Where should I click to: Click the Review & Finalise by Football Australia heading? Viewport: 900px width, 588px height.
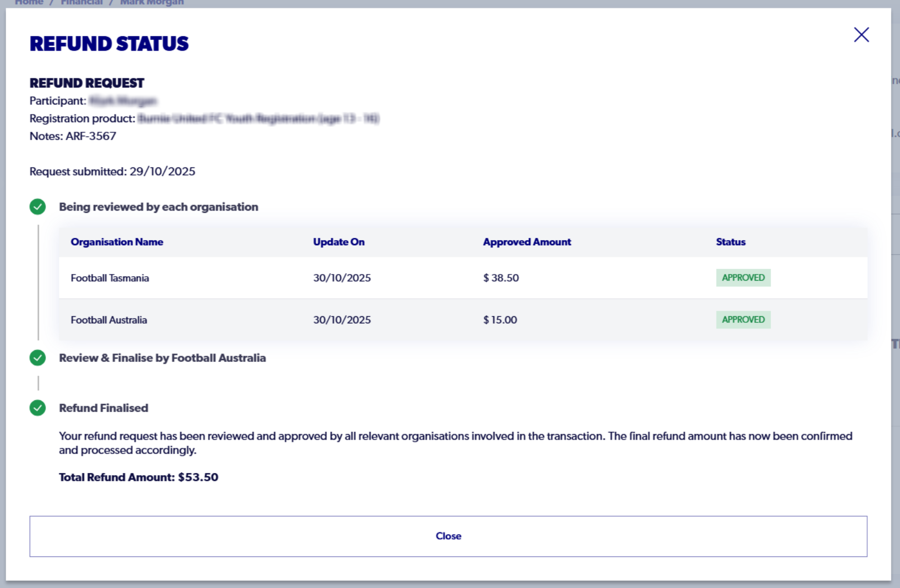click(x=162, y=358)
